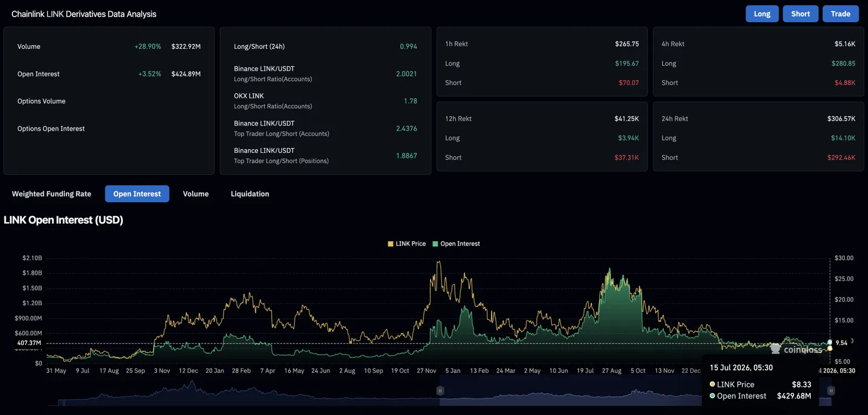The width and height of the screenshot is (868, 415).
Task: Click the page title Chainlink LINK Derivatives Data Analysis
Action: click(84, 14)
